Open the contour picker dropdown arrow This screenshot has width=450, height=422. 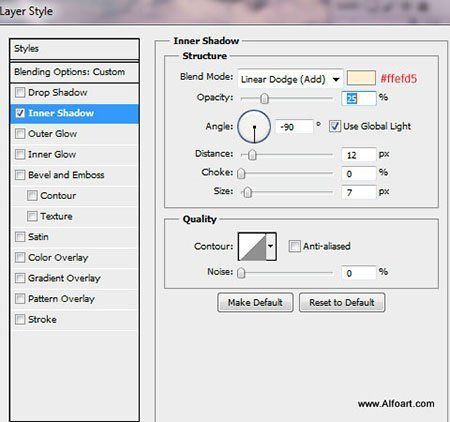[271, 246]
